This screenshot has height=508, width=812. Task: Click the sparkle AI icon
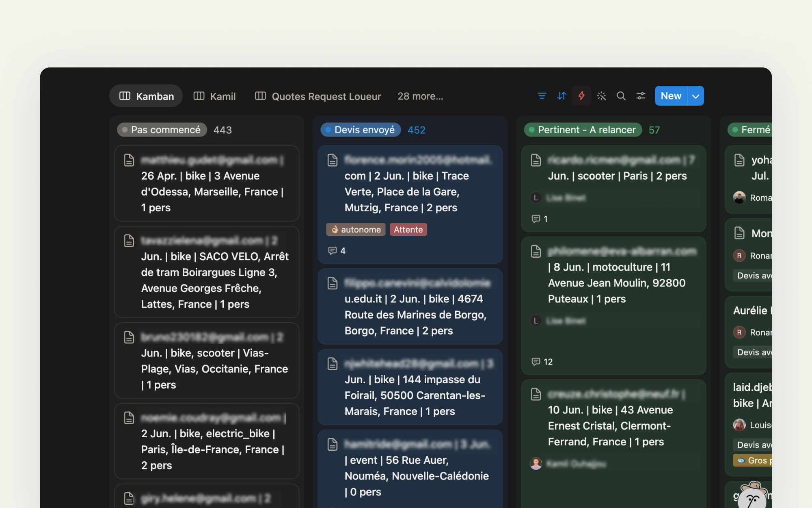click(601, 96)
